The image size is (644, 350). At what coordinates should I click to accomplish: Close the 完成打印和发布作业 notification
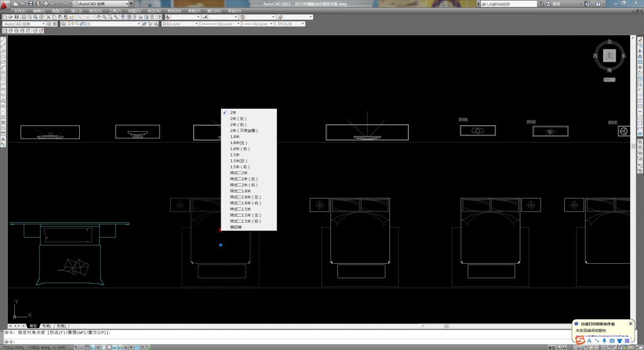(x=631, y=323)
